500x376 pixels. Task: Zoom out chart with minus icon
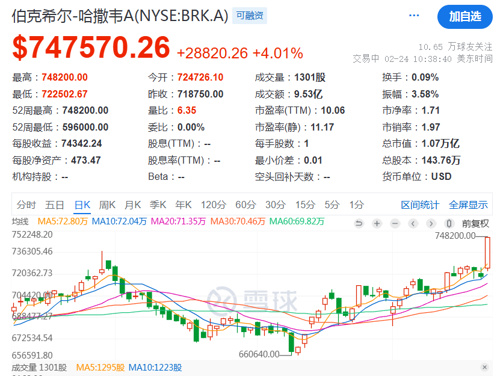pos(395,223)
